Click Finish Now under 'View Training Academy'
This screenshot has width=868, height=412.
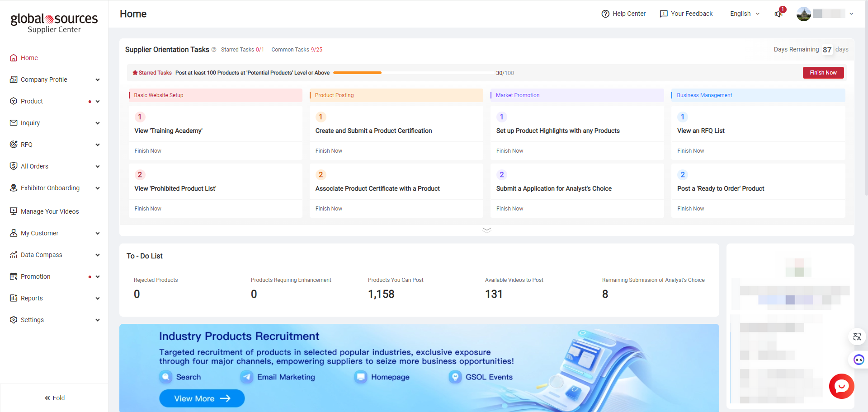click(x=147, y=150)
